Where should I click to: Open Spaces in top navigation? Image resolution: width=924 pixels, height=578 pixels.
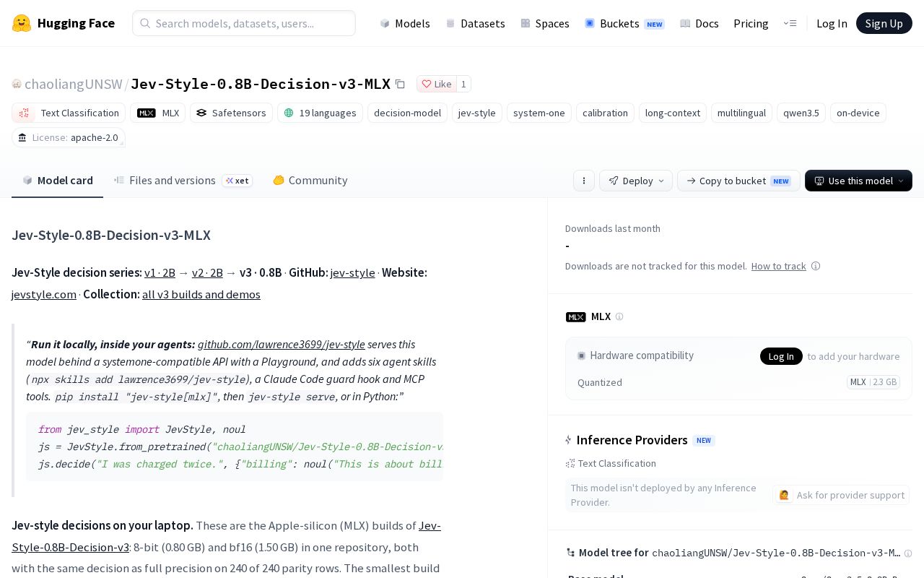[545, 23]
